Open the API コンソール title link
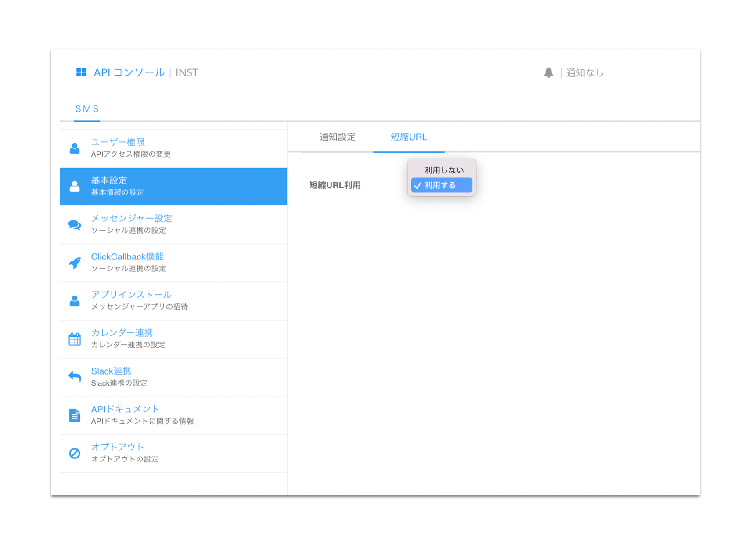The width and height of the screenshot is (756, 555). (x=129, y=72)
